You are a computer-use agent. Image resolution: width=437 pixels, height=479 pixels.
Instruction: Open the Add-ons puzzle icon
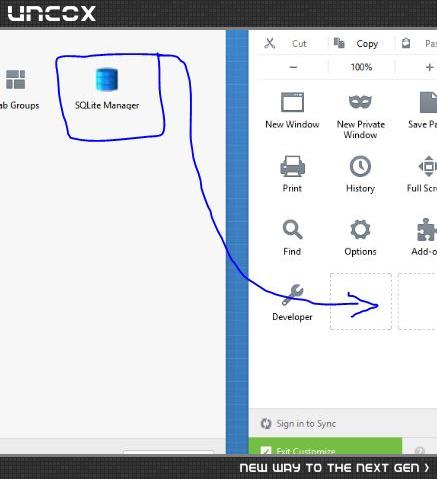427,229
